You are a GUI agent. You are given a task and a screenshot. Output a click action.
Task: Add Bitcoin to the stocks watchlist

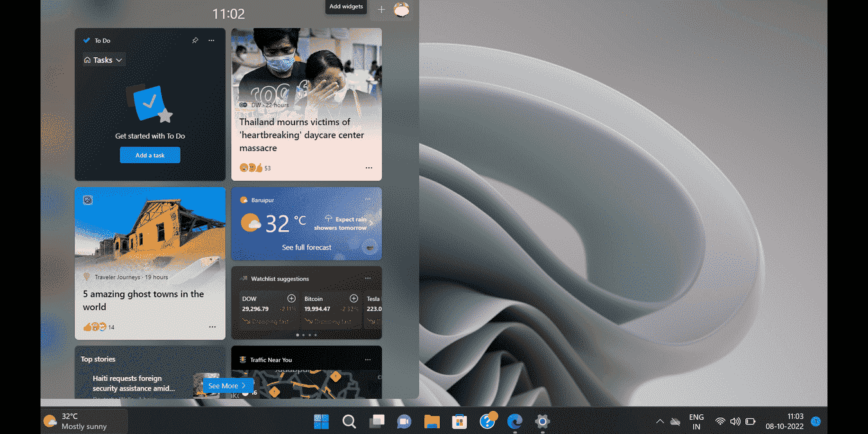(354, 298)
